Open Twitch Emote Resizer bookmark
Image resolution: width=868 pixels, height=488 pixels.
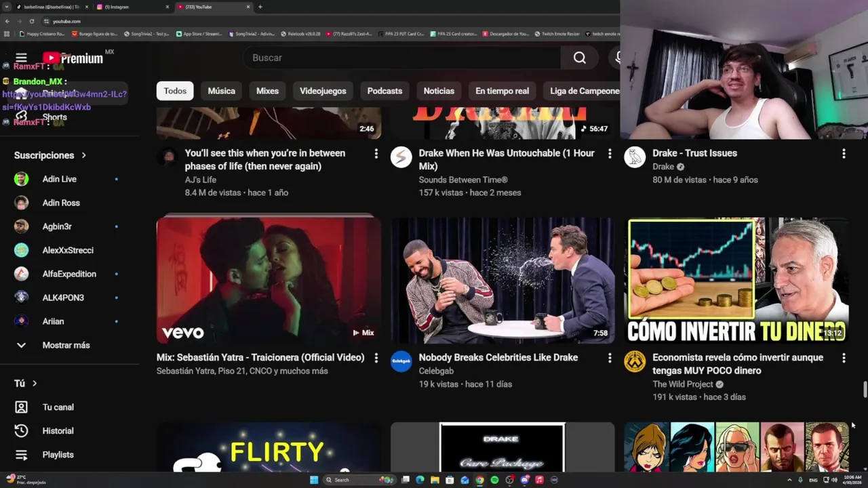(557, 33)
